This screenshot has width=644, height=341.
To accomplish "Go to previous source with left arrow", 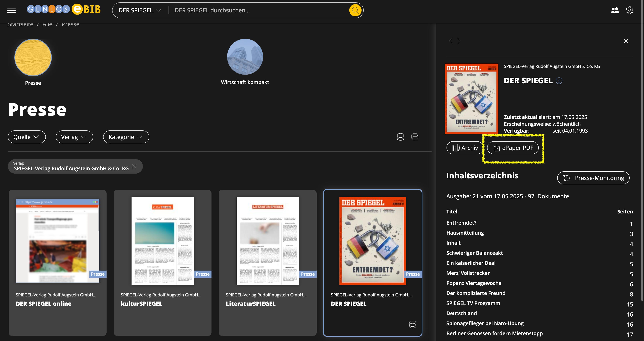I will 450,41.
